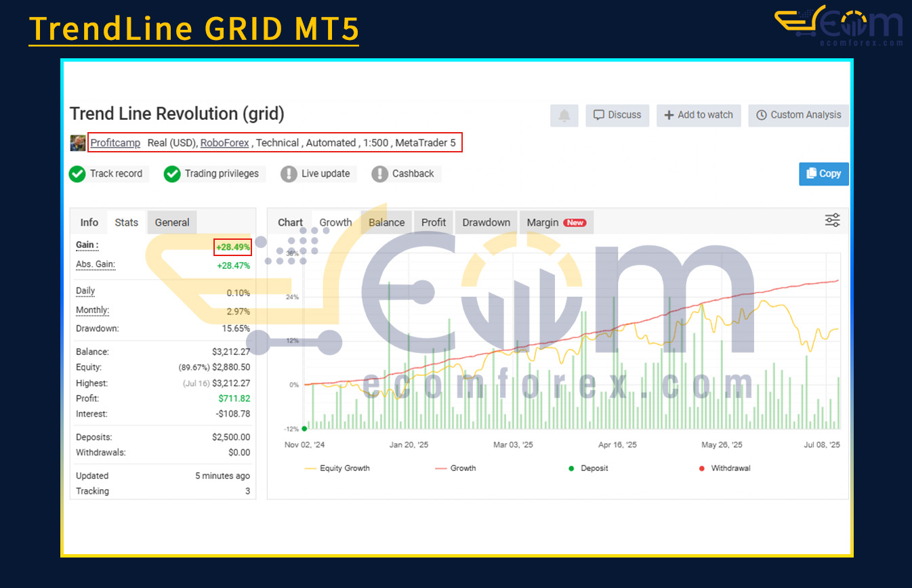Viewport: 912px width, 588px height.
Task: Click the ecomforex.com logo
Action: [839, 26]
